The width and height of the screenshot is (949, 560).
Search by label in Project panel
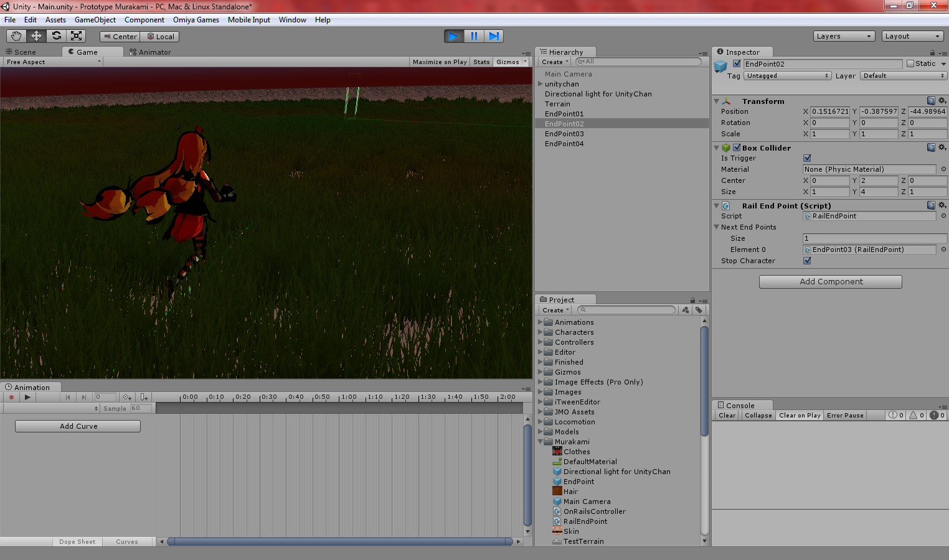coord(699,310)
